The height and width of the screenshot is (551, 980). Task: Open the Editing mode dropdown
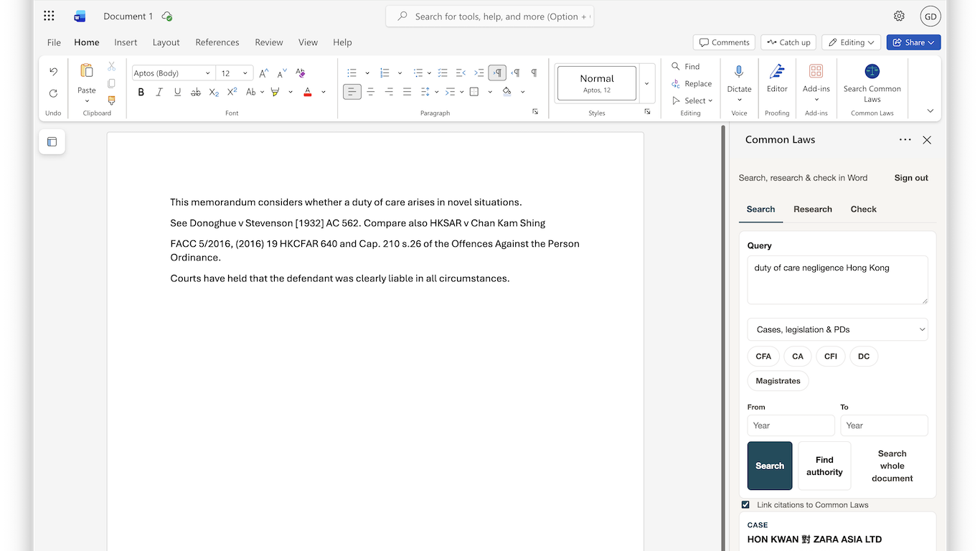(x=852, y=42)
